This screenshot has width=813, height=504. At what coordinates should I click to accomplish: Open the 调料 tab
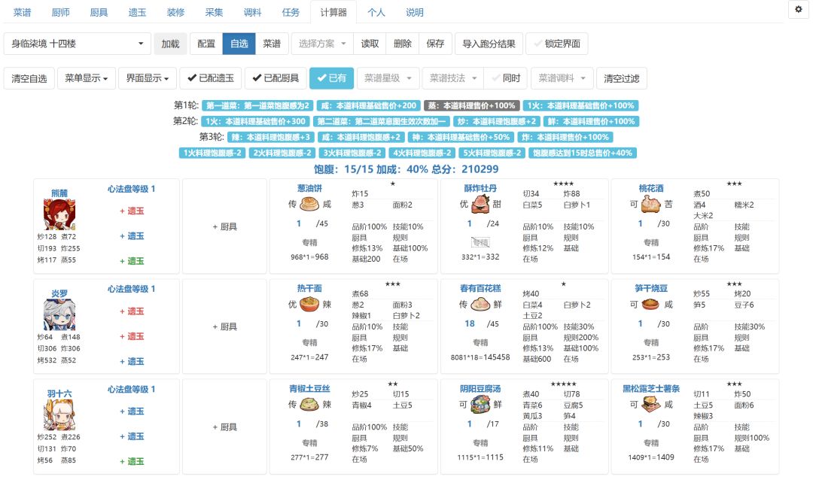click(x=252, y=13)
